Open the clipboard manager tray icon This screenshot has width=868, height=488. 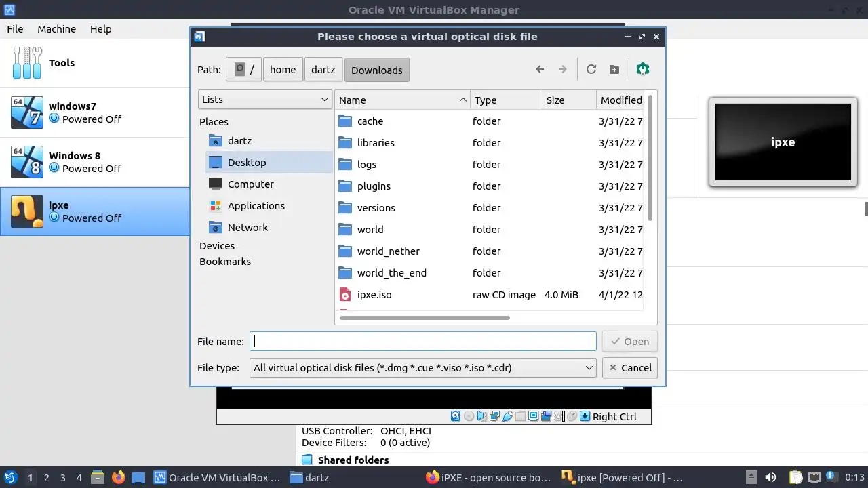[x=795, y=477]
